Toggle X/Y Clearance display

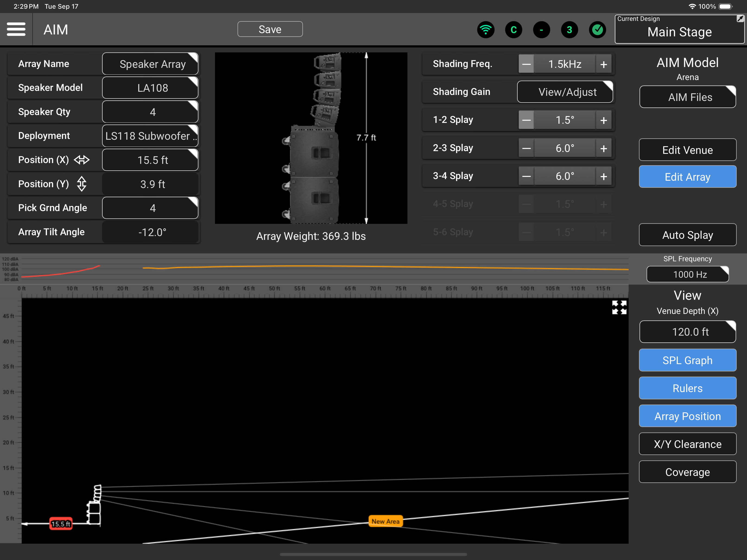[x=688, y=444]
